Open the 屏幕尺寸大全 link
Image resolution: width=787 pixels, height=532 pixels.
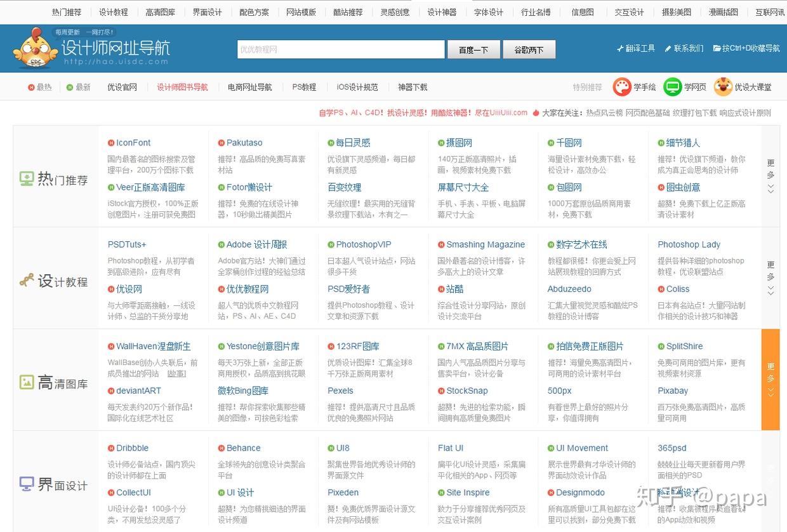point(463,187)
